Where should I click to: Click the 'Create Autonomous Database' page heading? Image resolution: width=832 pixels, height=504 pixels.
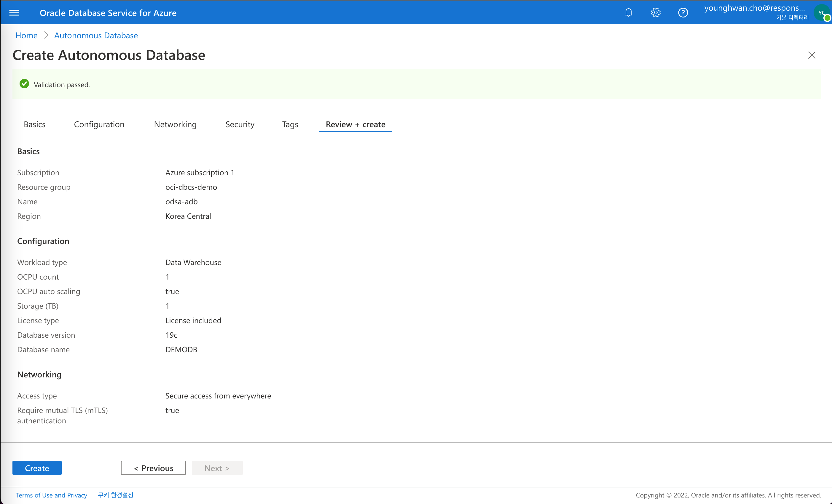109,55
